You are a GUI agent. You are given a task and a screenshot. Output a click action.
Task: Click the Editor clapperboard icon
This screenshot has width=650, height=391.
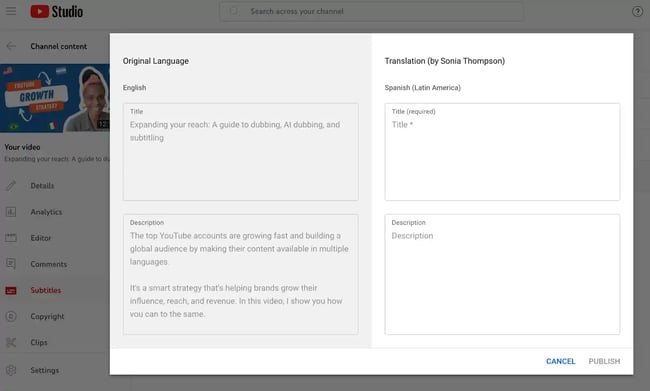pyautogui.click(x=11, y=238)
